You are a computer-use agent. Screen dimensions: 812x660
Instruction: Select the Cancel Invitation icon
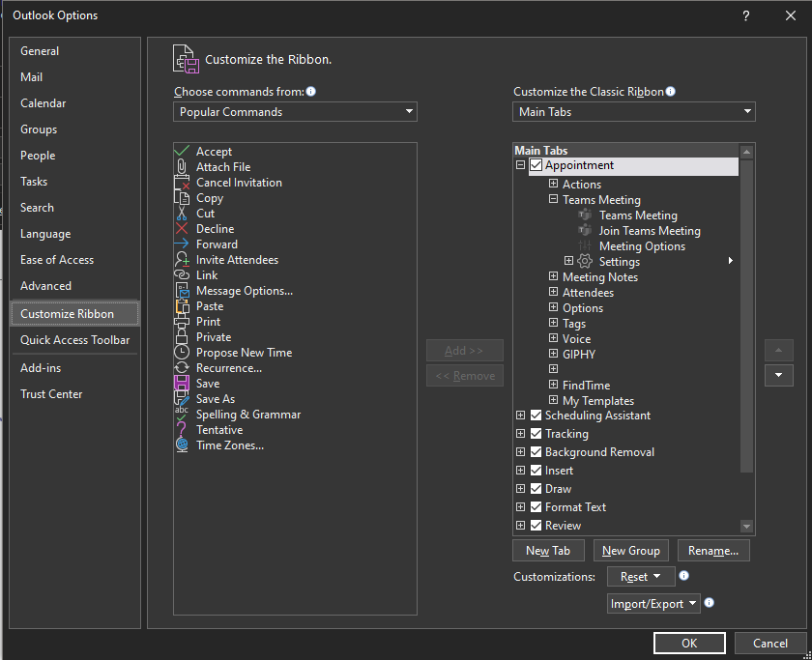pyautogui.click(x=182, y=183)
